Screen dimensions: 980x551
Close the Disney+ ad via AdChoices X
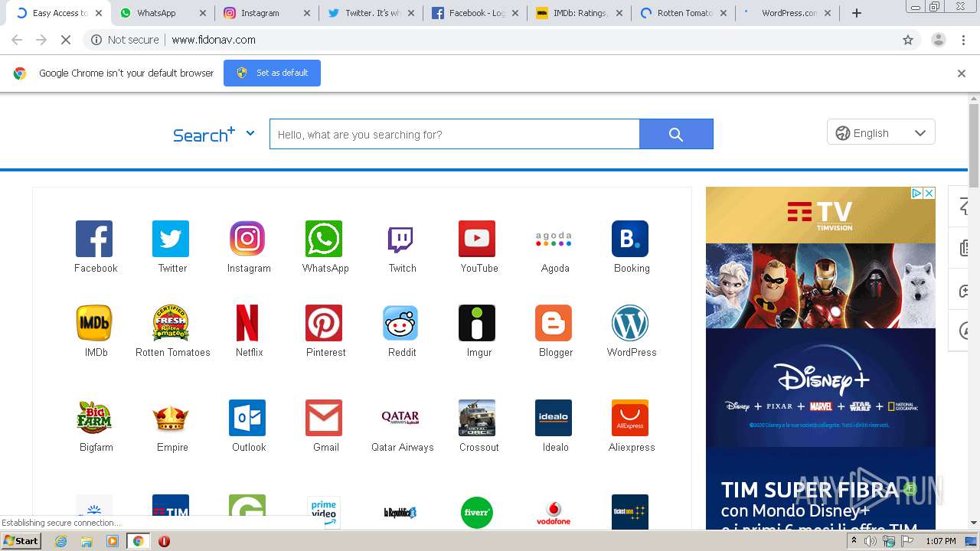coord(929,193)
